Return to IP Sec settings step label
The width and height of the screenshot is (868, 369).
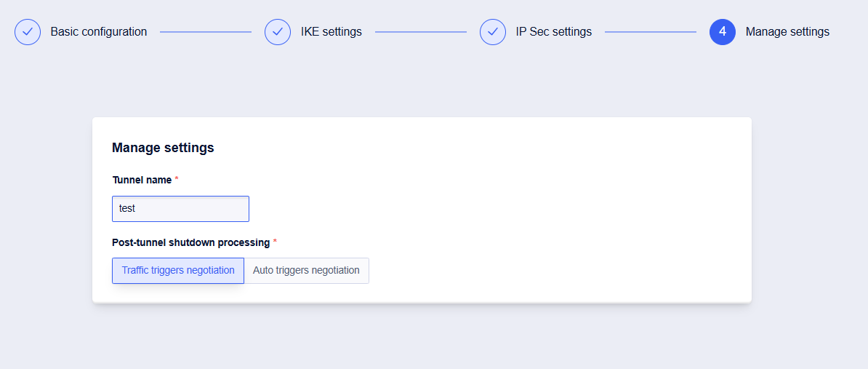coord(554,32)
